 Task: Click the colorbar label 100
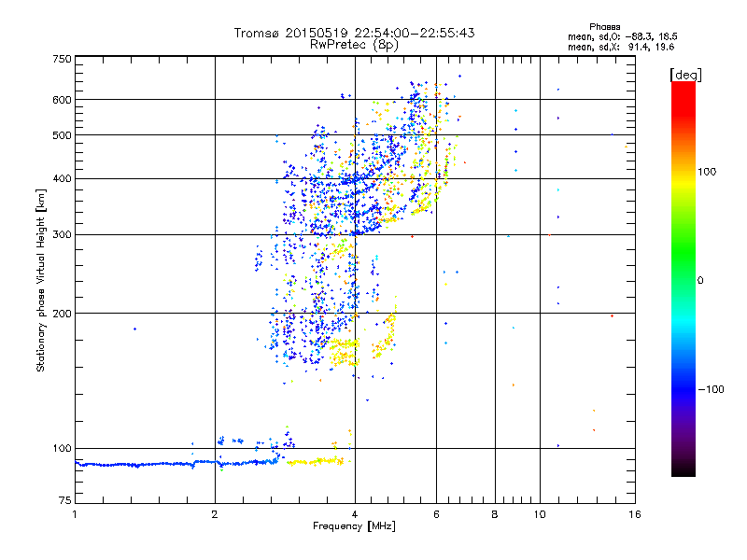click(x=707, y=172)
